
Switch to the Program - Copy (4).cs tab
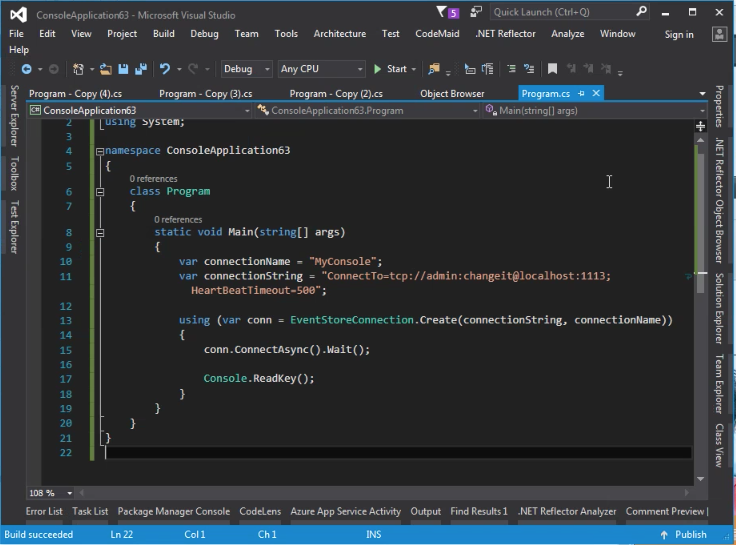tap(76, 94)
